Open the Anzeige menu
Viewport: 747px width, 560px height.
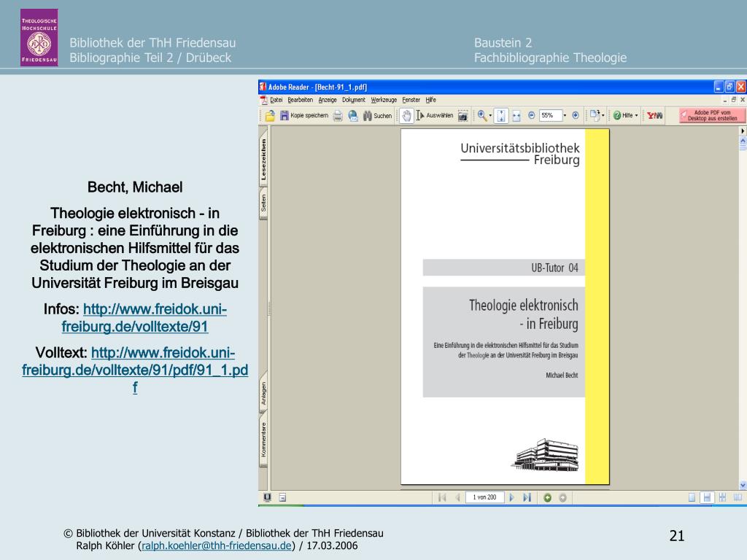[x=328, y=100]
